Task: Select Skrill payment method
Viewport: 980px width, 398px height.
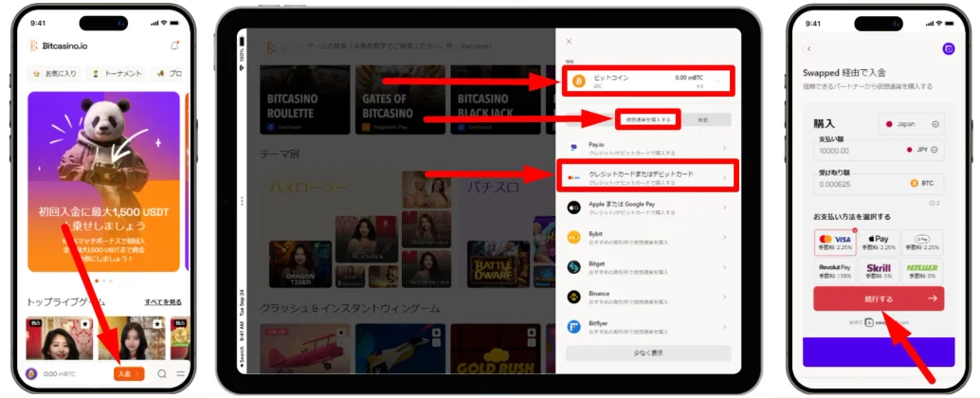Action: tap(879, 271)
